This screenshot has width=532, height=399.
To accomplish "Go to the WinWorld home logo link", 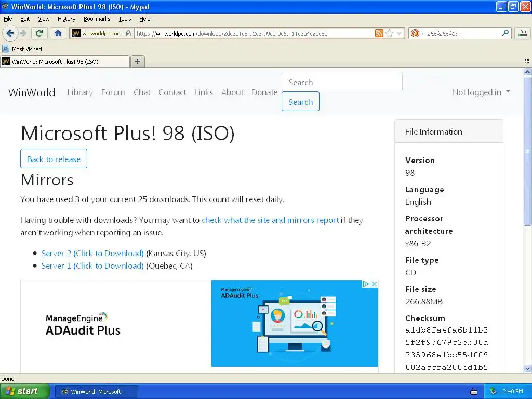I will [x=32, y=92].
